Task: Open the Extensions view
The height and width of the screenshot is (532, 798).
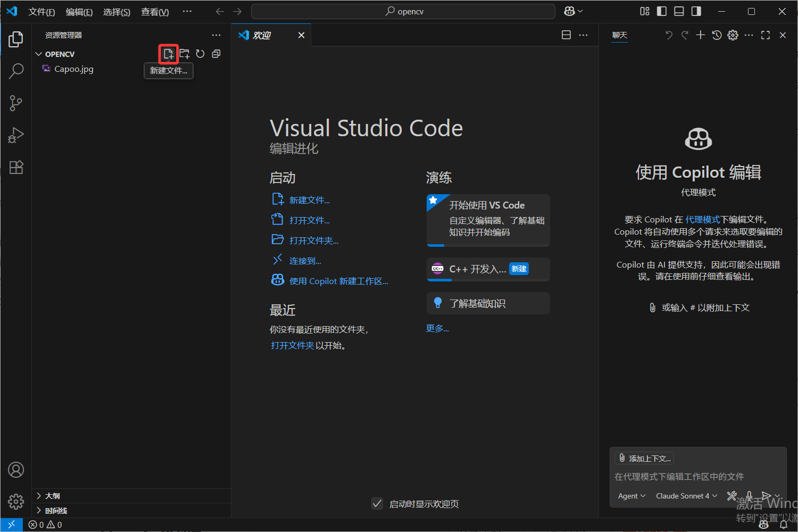Action: (16, 167)
